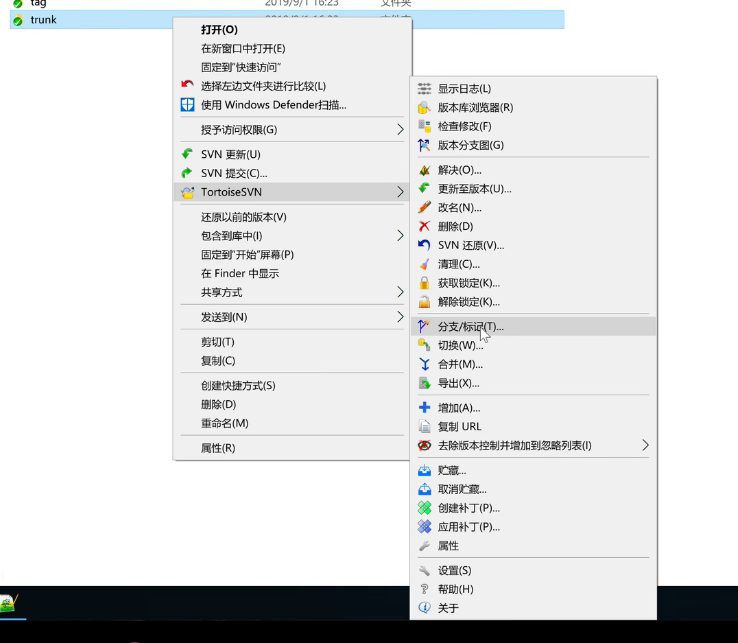
Task: Click the Merge (合并) icon
Action: point(424,364)
